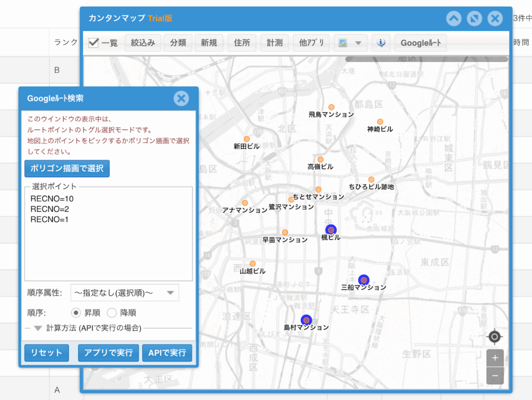532x400 pixels.
Task: Select the 降順 radio button
Action: pos(112,313)
